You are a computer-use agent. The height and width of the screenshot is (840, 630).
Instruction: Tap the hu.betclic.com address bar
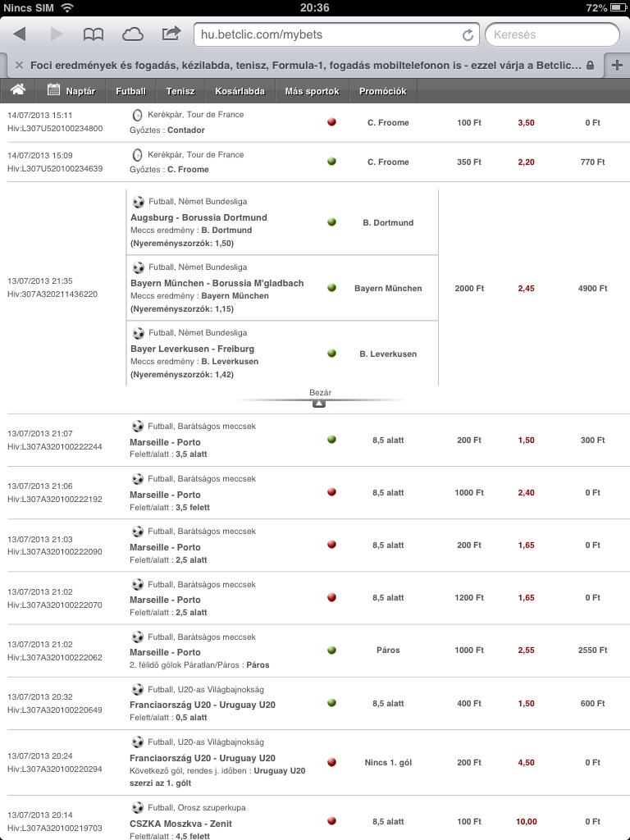point(328,34)
